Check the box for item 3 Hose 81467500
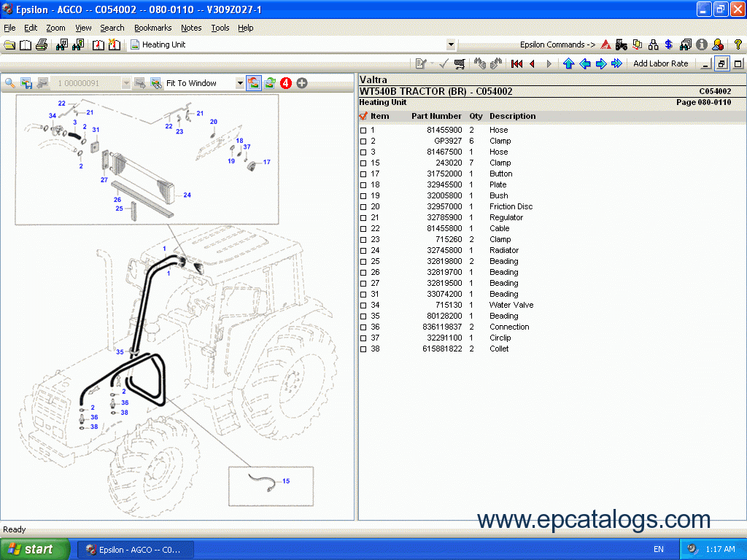Image resolution: width=747 pixels, height=560 pixels. (363, 152)
